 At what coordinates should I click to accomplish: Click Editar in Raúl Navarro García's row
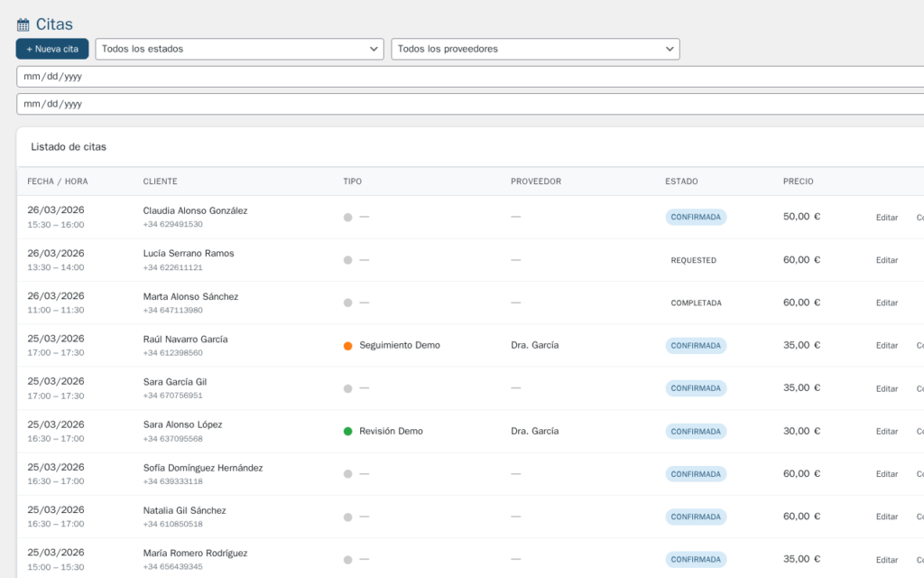click(886, 345)
